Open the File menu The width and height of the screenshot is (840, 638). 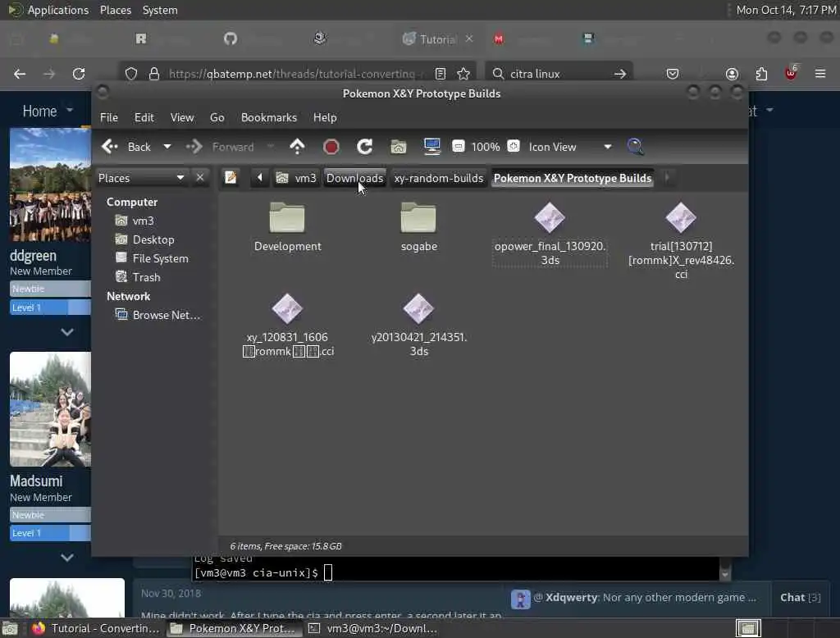[109, 117]
